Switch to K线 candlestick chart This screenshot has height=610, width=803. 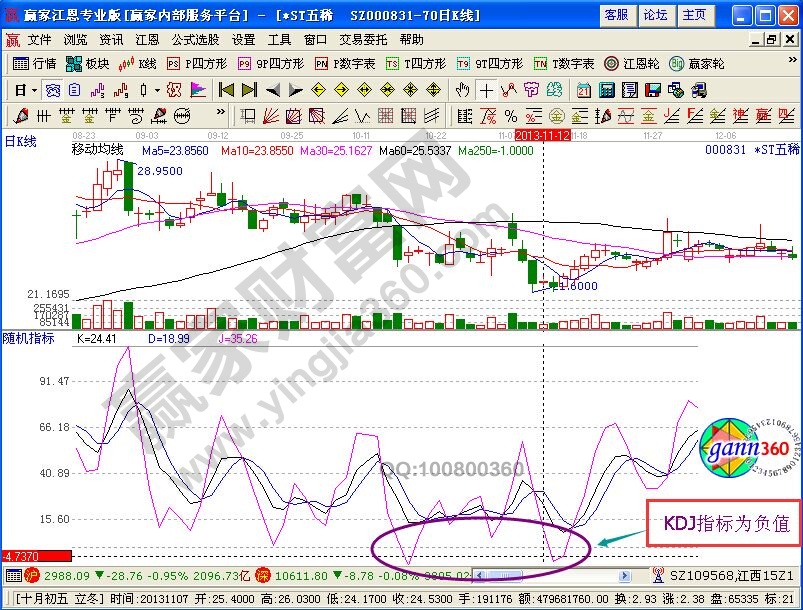click(138, 63)
